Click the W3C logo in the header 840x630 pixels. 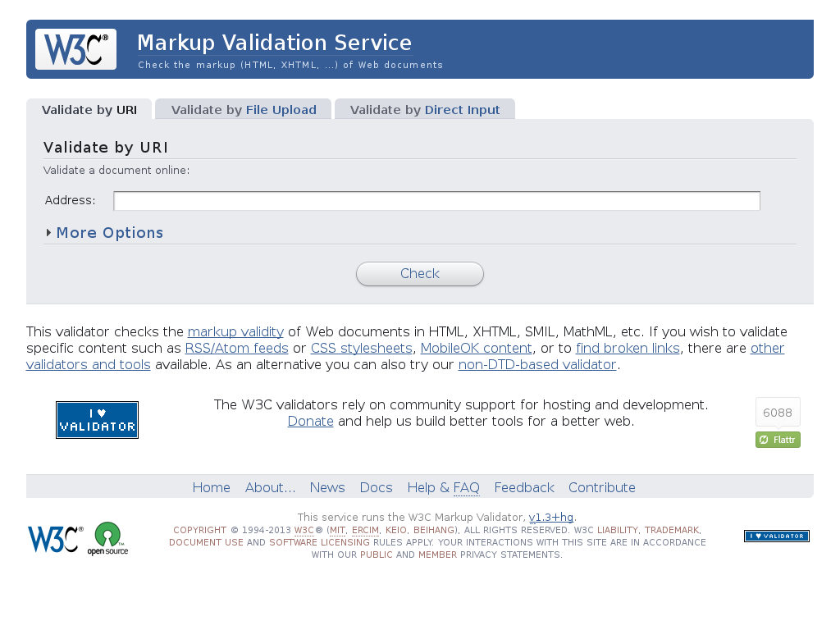(x=75, y=49)
